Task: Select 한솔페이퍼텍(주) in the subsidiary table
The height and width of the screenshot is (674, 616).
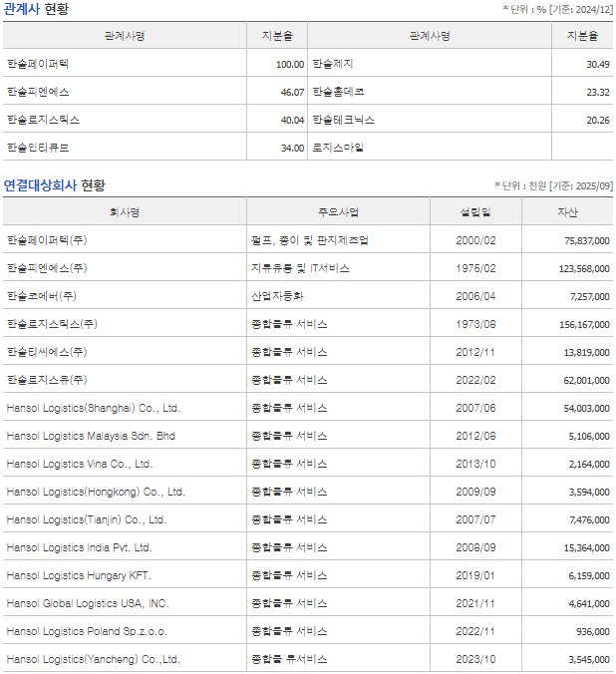Action: 47,240
